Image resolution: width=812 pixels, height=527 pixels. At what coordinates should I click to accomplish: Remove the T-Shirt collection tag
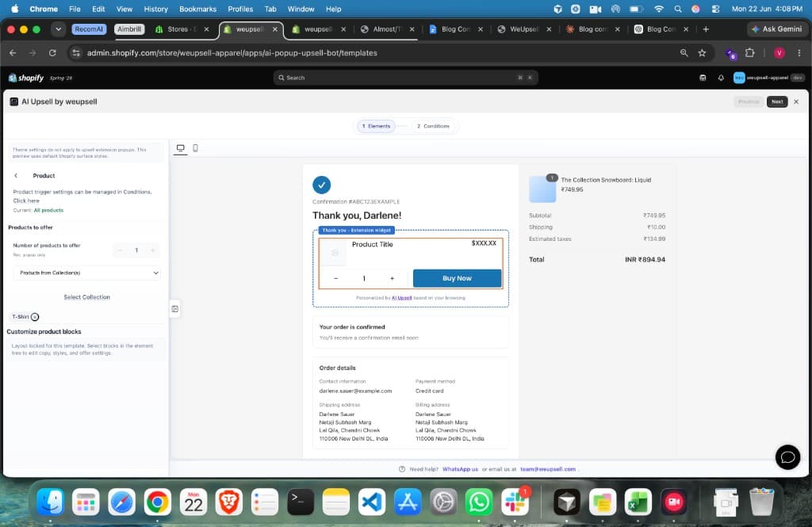35,317
